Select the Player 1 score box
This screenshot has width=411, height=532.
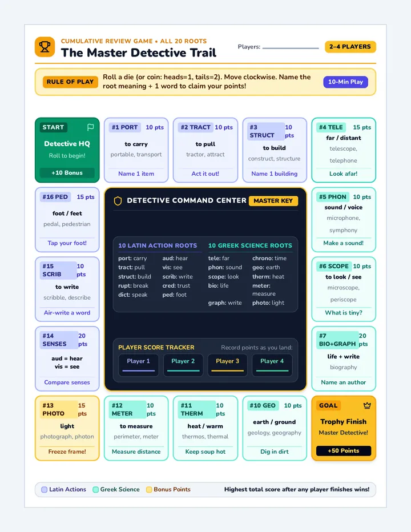pyautogui.click(x=139, y=365)
